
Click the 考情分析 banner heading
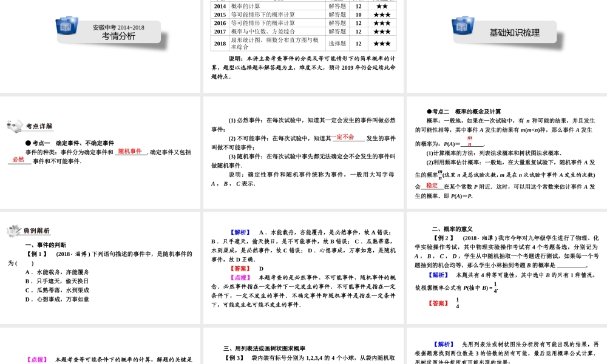[x=118, y=36]
